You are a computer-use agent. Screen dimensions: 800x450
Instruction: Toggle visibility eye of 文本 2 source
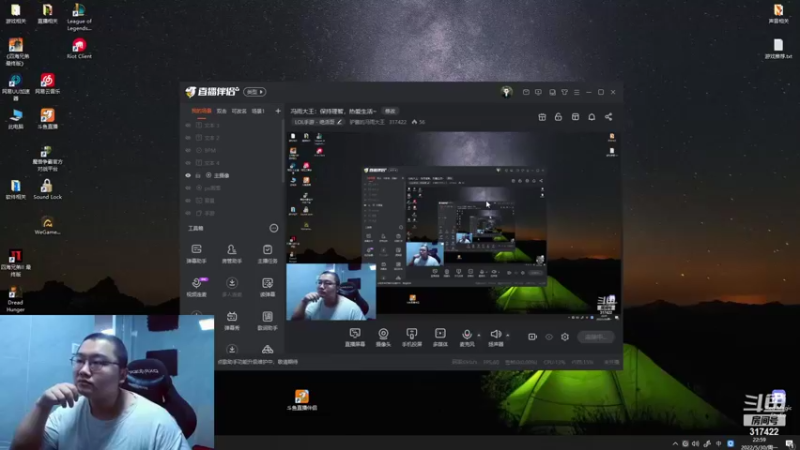coord(188,138)
